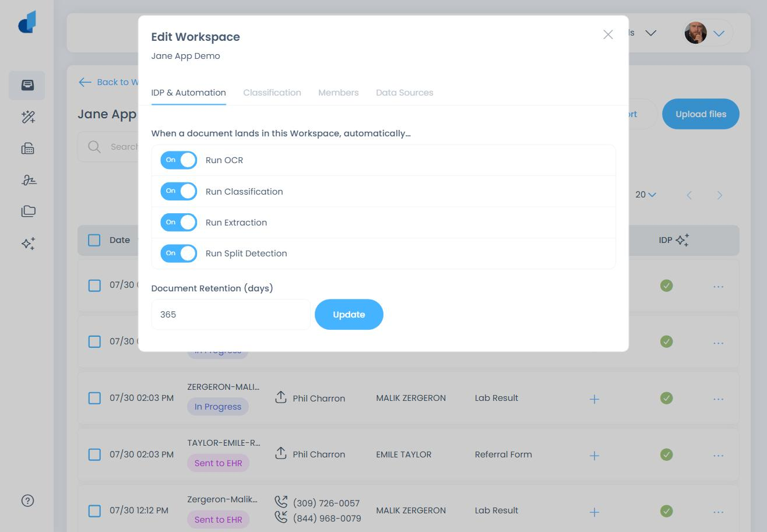
Task: Switch to IDP & Automation tab
Action: 188,93
